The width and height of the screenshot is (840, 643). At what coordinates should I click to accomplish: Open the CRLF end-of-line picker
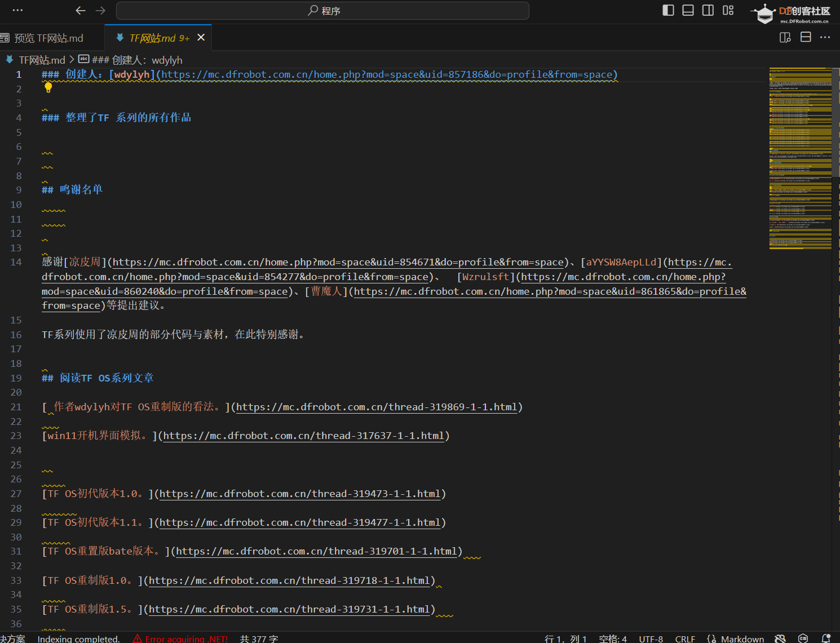pyautogui.click(x=685, y=638)
